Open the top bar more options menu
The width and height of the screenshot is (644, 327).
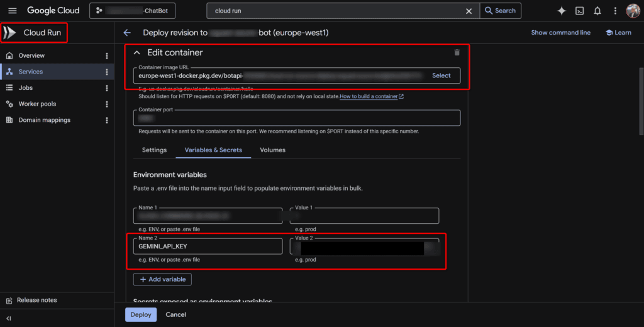[615, 11]
